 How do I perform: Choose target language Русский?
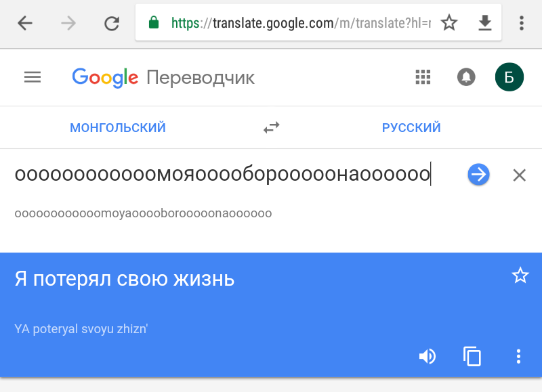point(411,127)
